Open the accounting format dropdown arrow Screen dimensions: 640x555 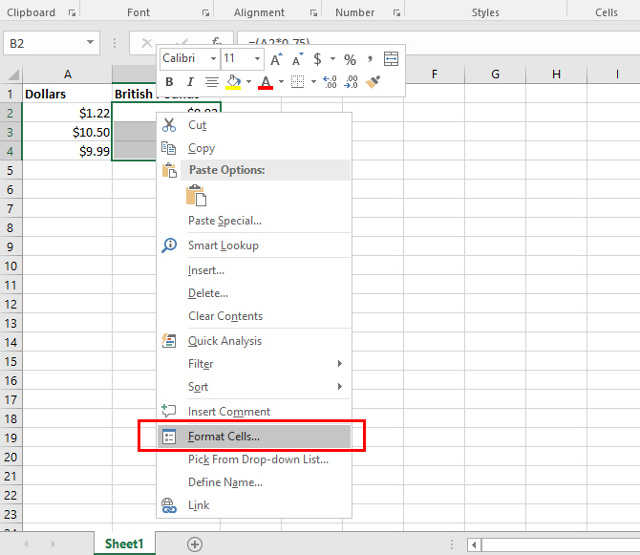pos(333,59)
